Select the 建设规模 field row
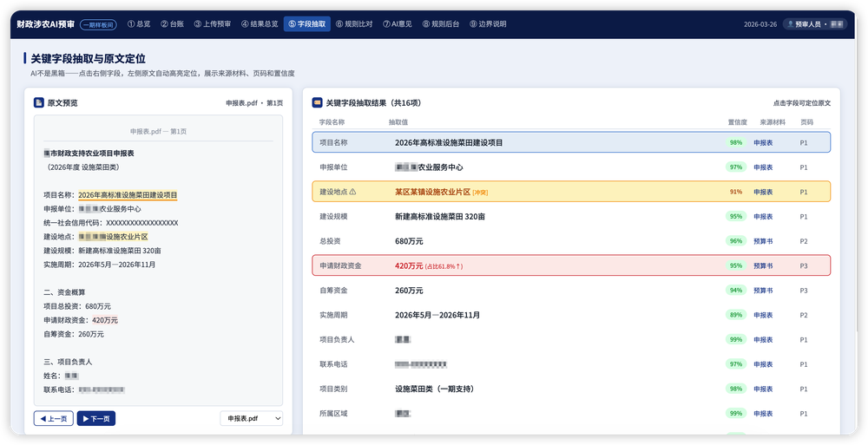This screenshot has height=445, width=868. pos(571,216)
